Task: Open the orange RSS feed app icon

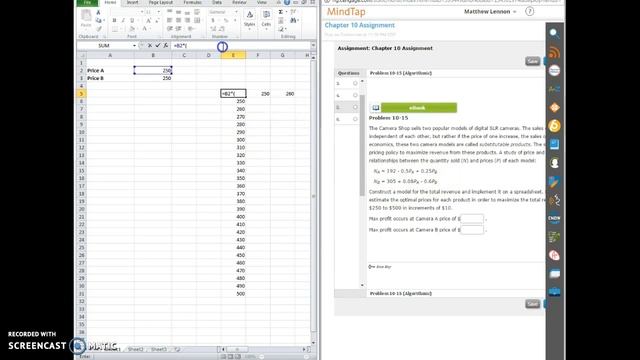Action: (554, 52)
